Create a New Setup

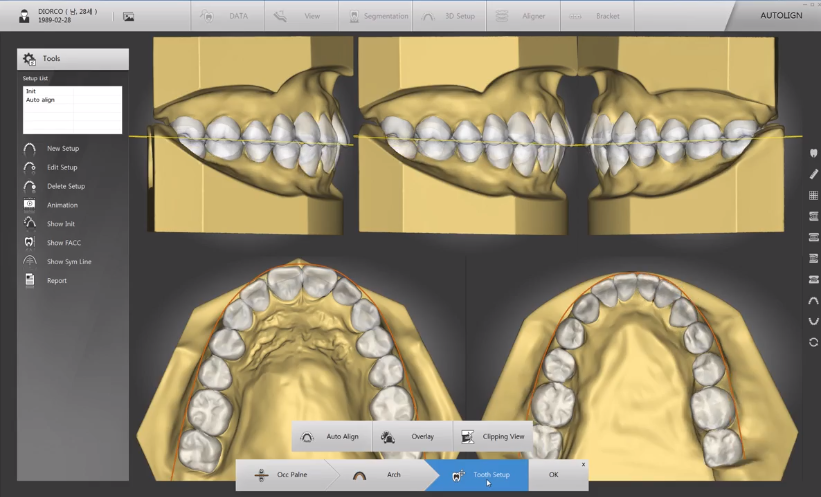click(63, 149)
